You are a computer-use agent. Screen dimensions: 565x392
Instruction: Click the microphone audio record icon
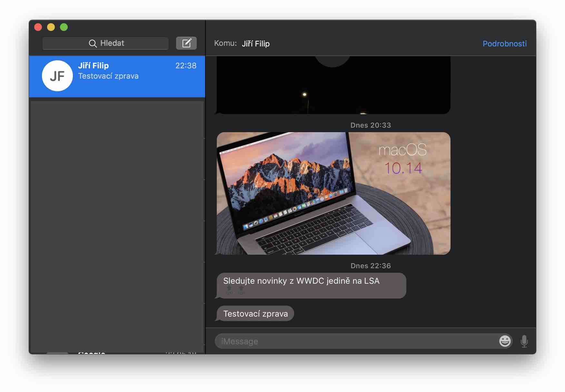click(524, 341)
